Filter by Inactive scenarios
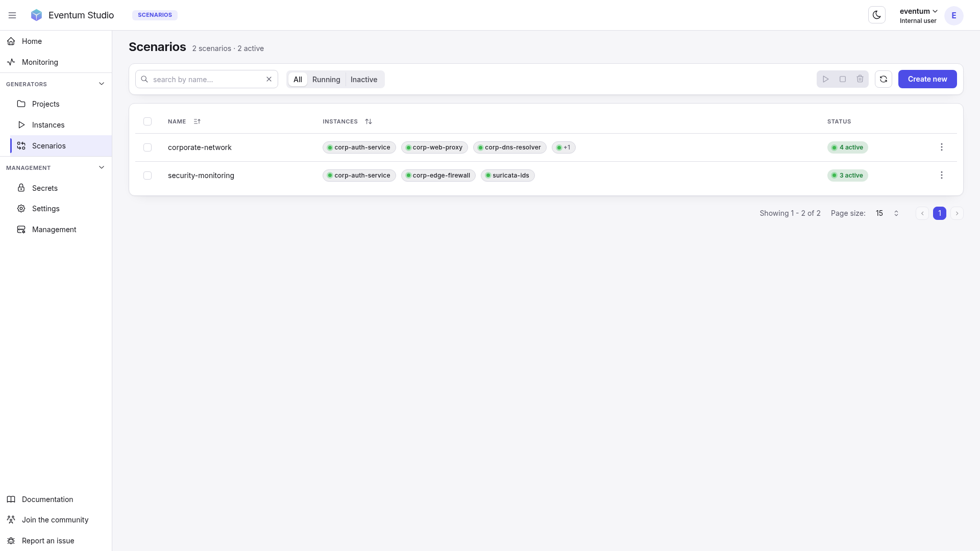This screenshot has height=551, width=980. click(x=364, y=80)
